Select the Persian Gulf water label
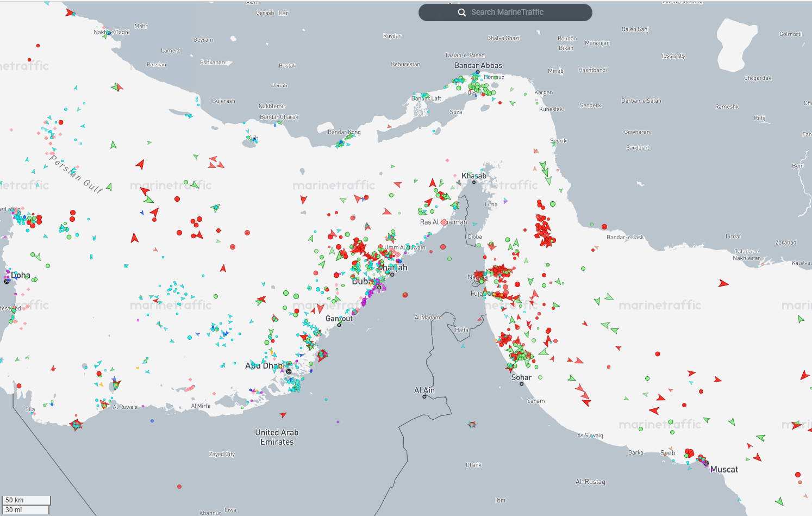 click(76, 174)
